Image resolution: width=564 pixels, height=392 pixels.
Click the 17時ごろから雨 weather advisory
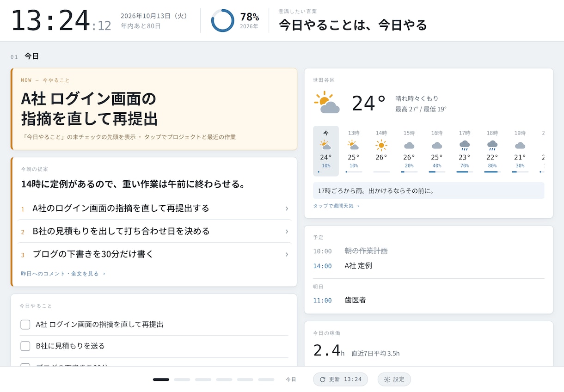point(429,190)
